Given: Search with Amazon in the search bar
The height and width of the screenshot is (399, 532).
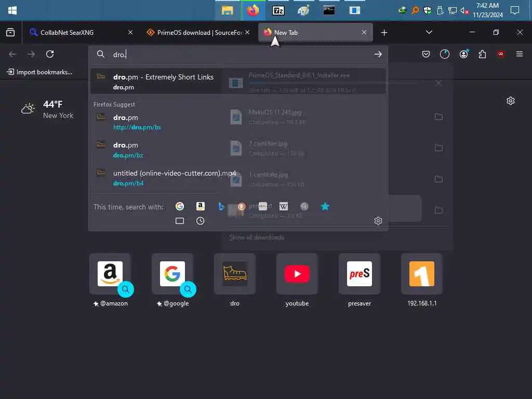Looking at the screenshot, I should coord(200,206).
